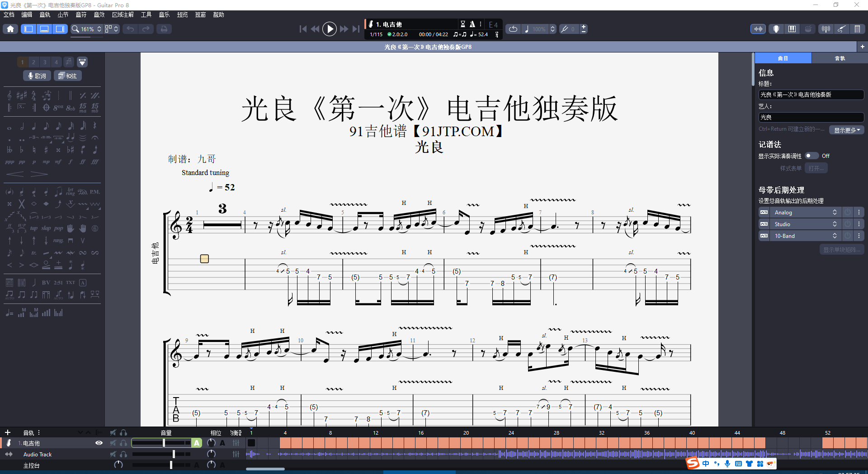Screen dimensions: 868x474
Task: Open the line-in guitar cable settings
Action: (x=841, y=29)
